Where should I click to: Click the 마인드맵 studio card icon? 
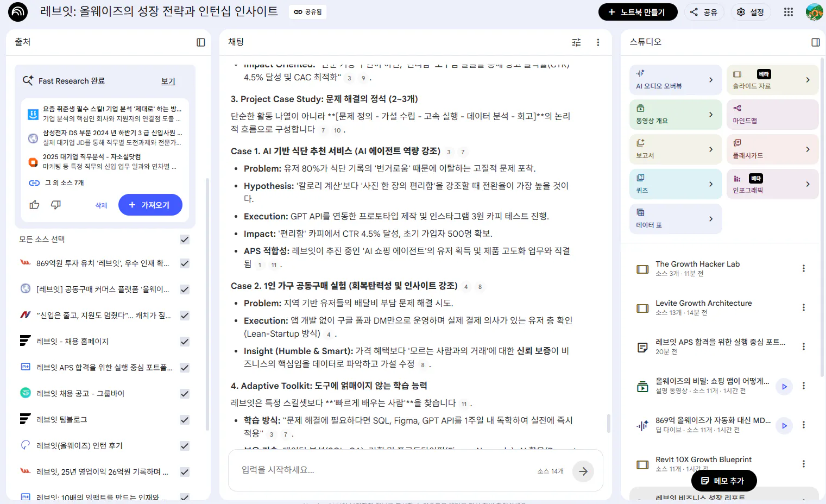(737, 108)
